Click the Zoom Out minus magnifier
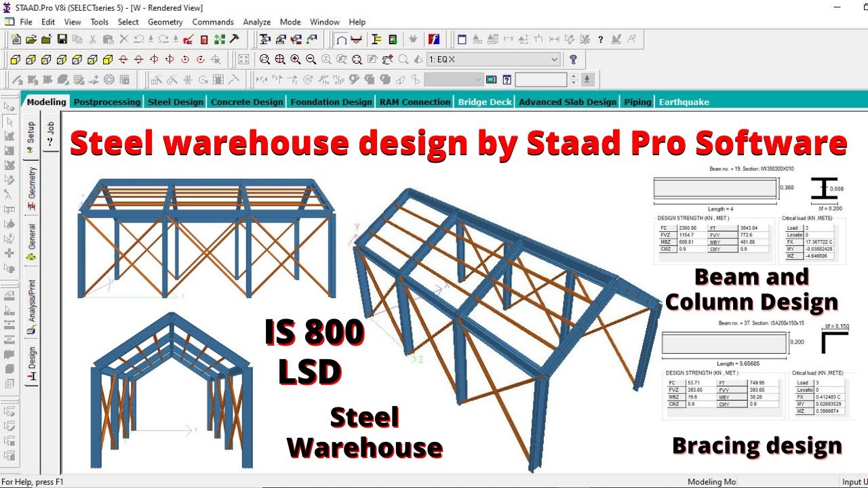Screen dimensions: 868x488 (x=311, y=60)
